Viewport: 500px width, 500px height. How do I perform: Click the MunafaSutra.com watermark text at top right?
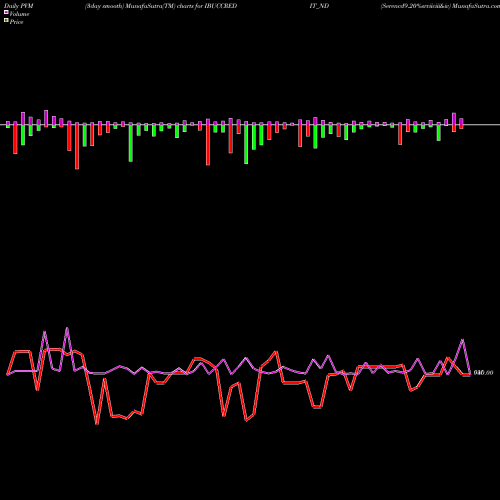click(476, 6)
